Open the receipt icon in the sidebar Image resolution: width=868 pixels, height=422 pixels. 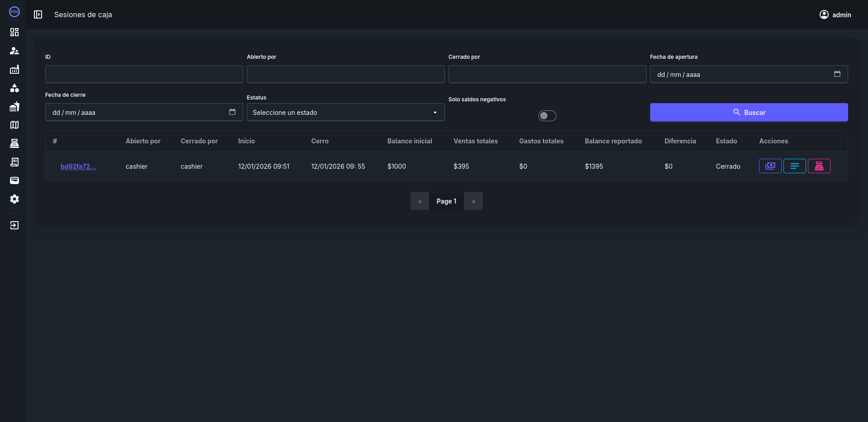click(14, 162)
